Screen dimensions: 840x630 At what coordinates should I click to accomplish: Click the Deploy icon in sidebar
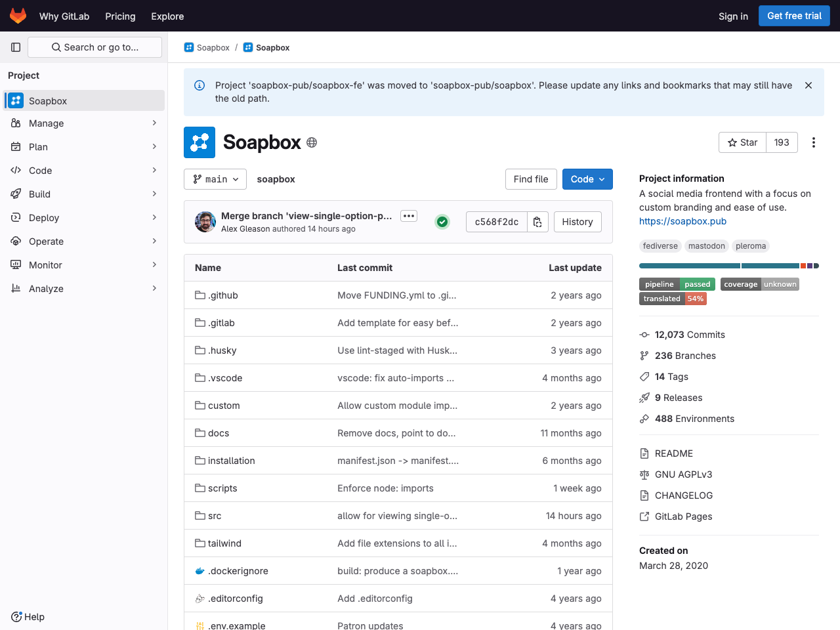tap(16, 218)
